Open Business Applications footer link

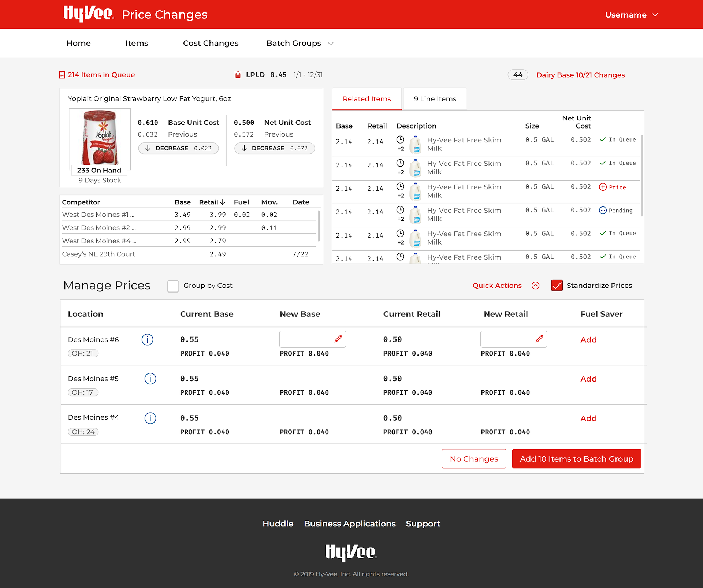point(350,524)
